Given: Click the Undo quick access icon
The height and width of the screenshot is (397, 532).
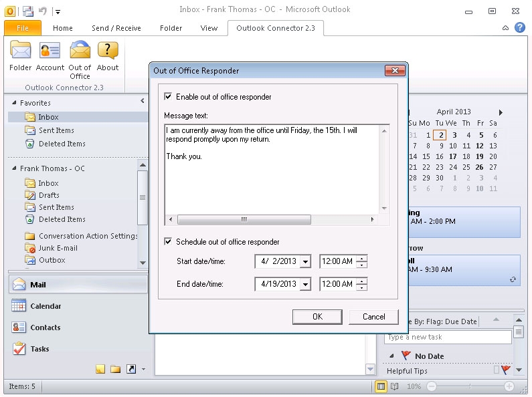Looking at the screenshot, I should click(42, 11).
